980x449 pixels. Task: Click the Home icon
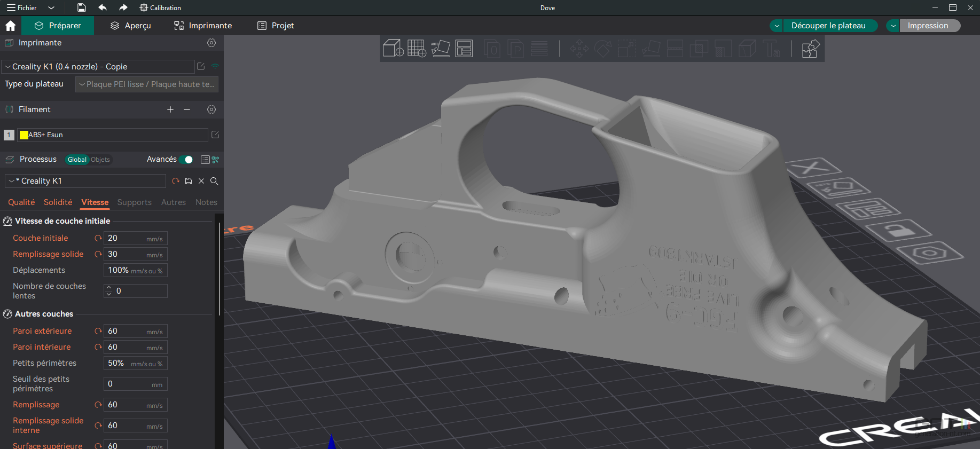coord(10,26)
